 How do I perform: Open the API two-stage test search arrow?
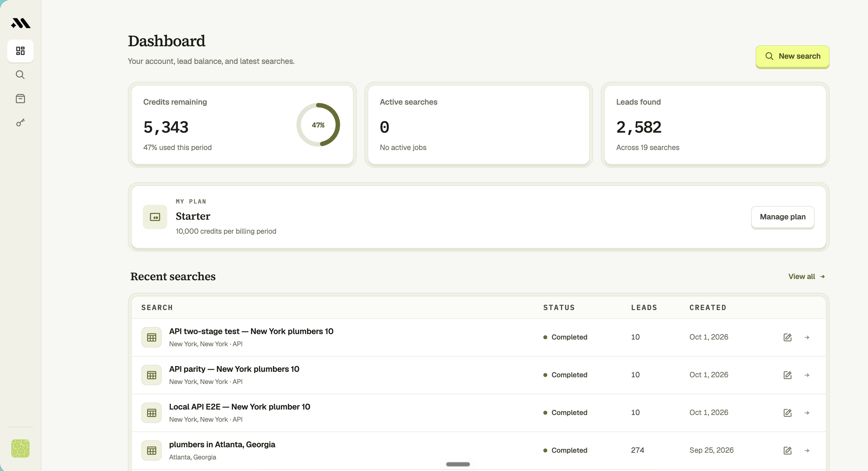(807, 337)
